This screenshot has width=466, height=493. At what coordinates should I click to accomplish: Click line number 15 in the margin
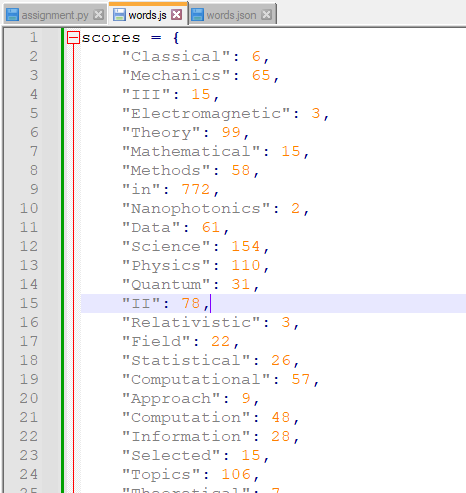[x=29, y=303]
